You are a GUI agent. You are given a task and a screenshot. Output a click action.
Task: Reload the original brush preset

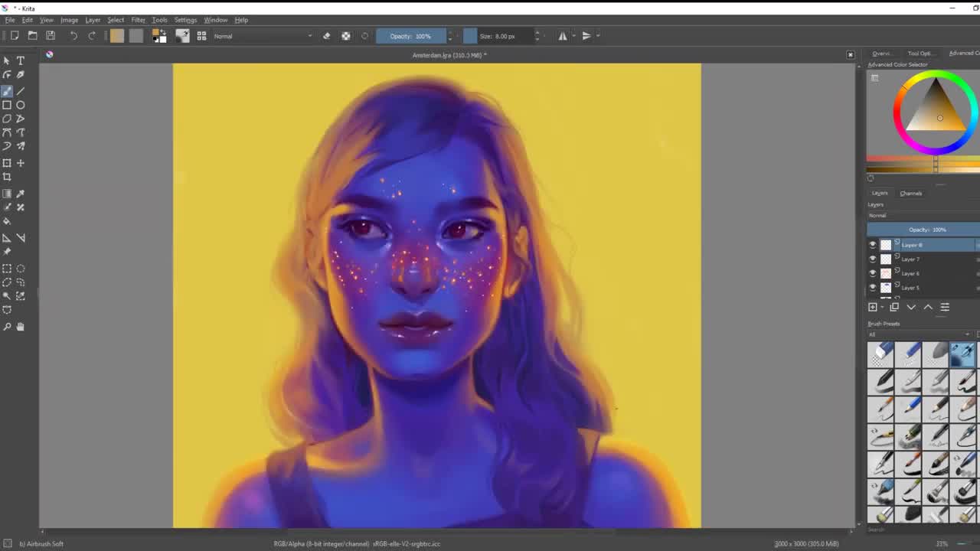pyautogui.click(x=364, y=36)
